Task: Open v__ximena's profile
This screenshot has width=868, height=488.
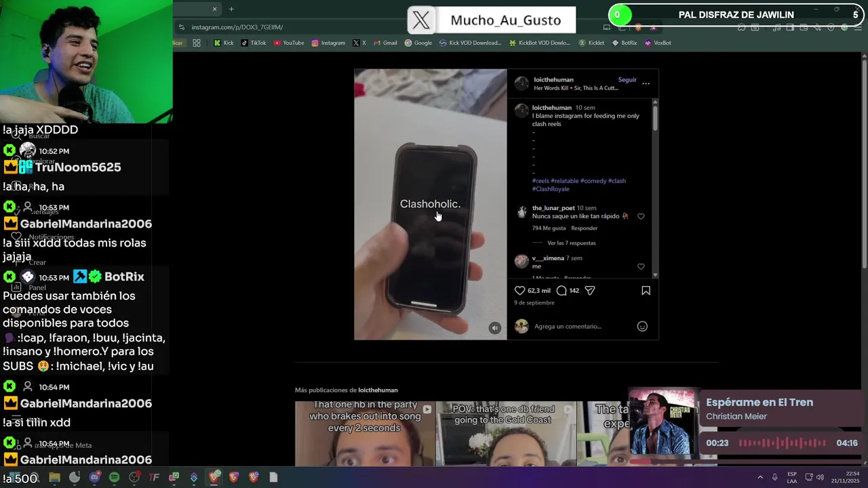Action: pos(548,258)
